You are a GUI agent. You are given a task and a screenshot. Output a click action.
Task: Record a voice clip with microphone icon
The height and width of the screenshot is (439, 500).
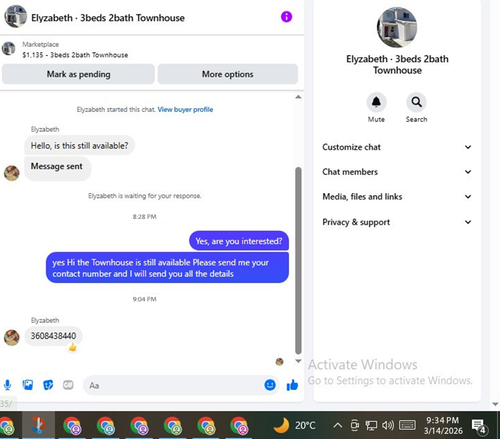pyautogui.click(x=7, y=385)
